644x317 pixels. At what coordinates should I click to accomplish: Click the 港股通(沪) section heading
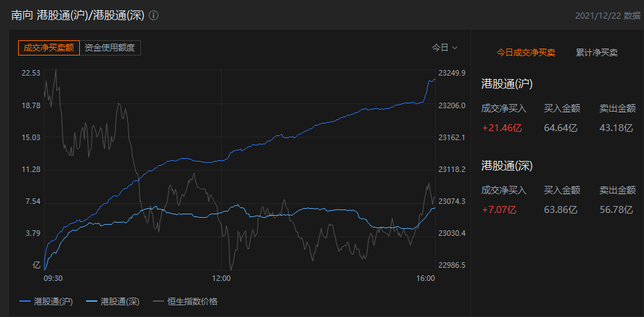(x=507, y=85)
